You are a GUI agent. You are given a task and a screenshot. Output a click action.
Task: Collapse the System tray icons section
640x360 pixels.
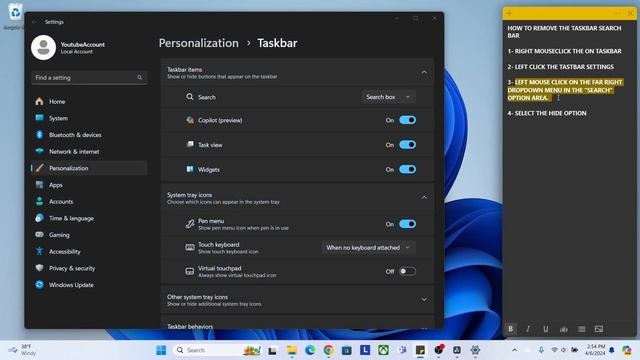coord(424,198)
